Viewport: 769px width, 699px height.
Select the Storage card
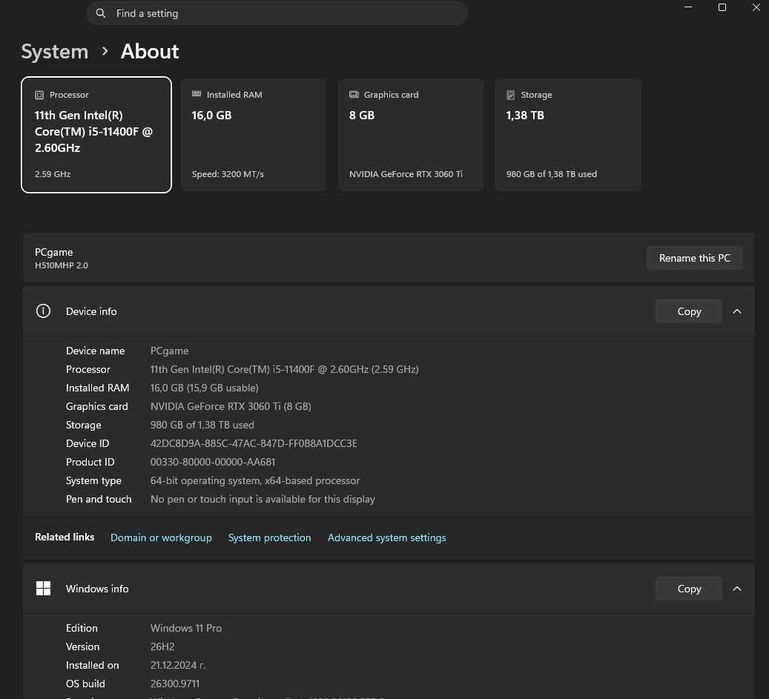coord(568,134)
